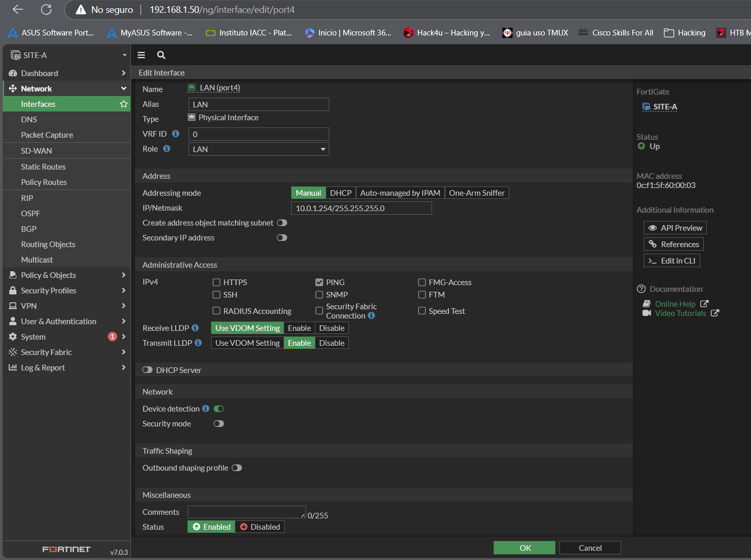Image resolution: width=751 pixels, height=560 pixels.
Task: Click the favorite star next to Interfaces
Action: [124, 104]
